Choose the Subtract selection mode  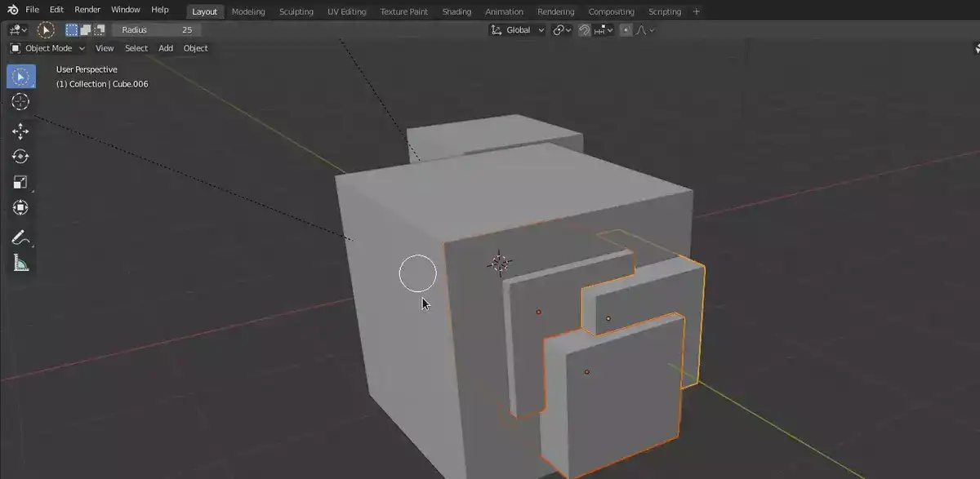(x=99, y=30)
